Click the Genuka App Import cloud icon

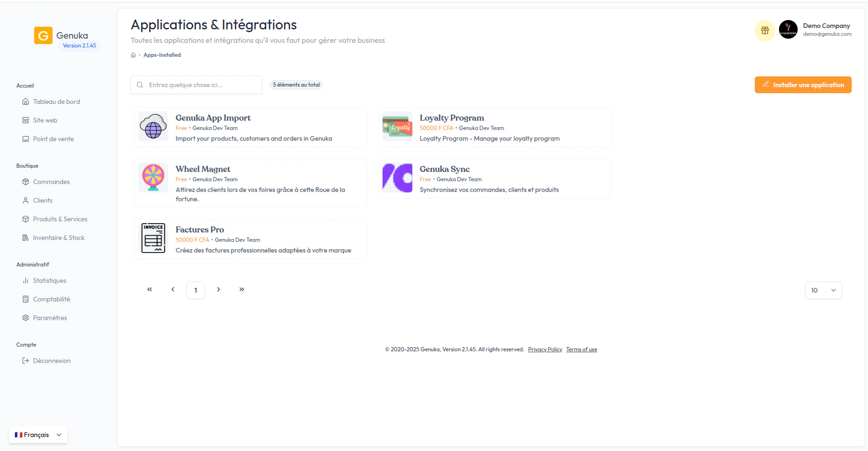153,126
